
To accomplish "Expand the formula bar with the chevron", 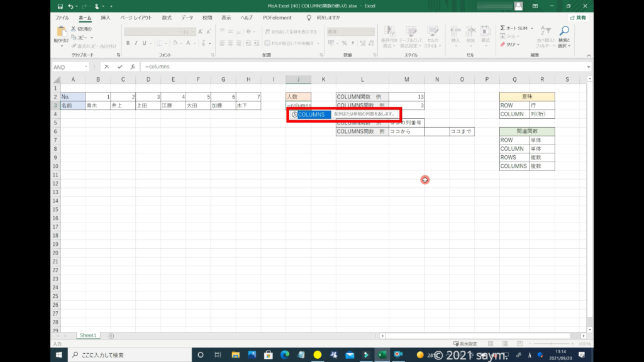I will 588,67.
